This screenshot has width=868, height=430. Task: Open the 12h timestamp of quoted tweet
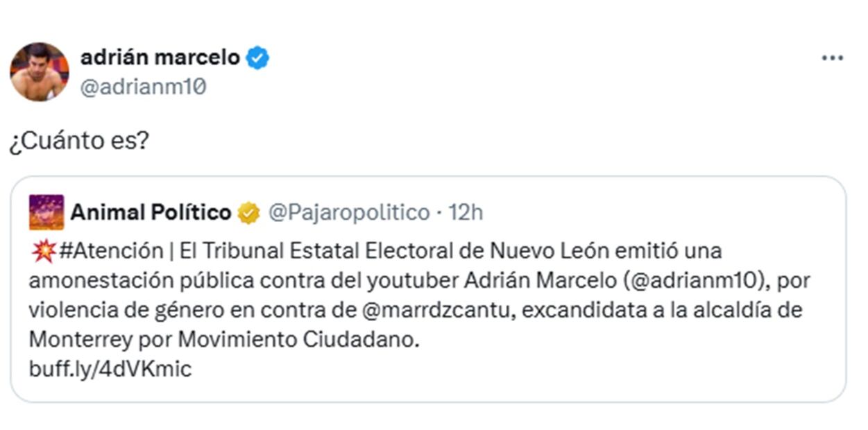coord(466,213)
